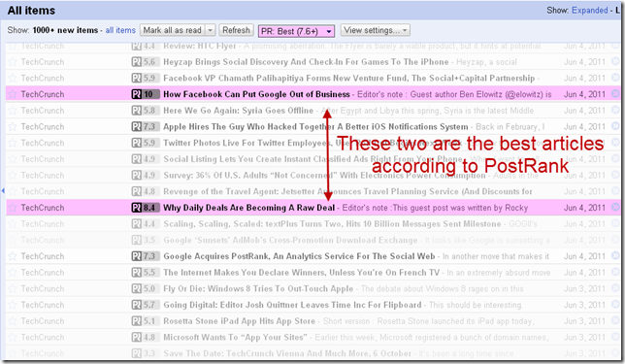Star the 'The Internet Makes You Declare Winners' item
625x364 pixels.
click(x=13, y=273)
